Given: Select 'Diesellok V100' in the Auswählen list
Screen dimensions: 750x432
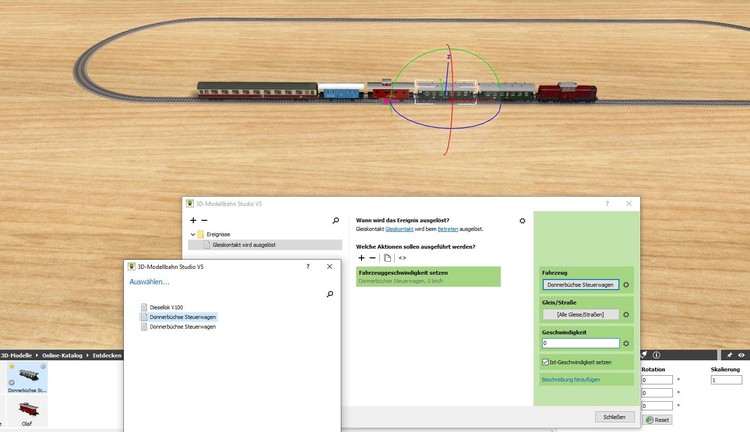Looking at the screenshot, I should tap(166, 307).
